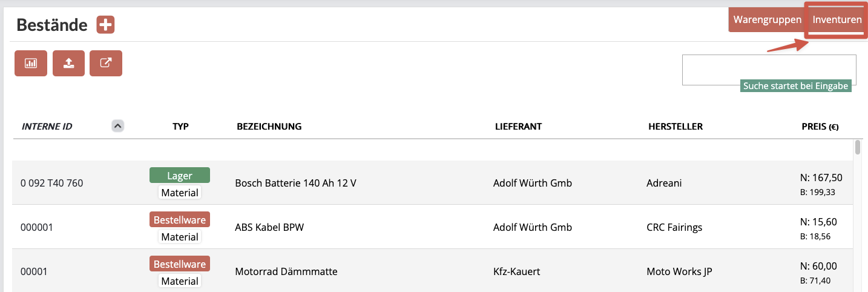Click the export external link icon

click(106, 63)
